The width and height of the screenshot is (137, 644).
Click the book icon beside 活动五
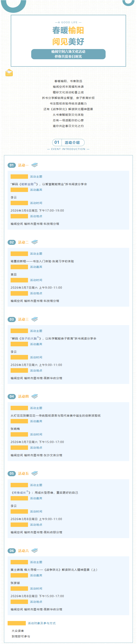coord(35,473)
